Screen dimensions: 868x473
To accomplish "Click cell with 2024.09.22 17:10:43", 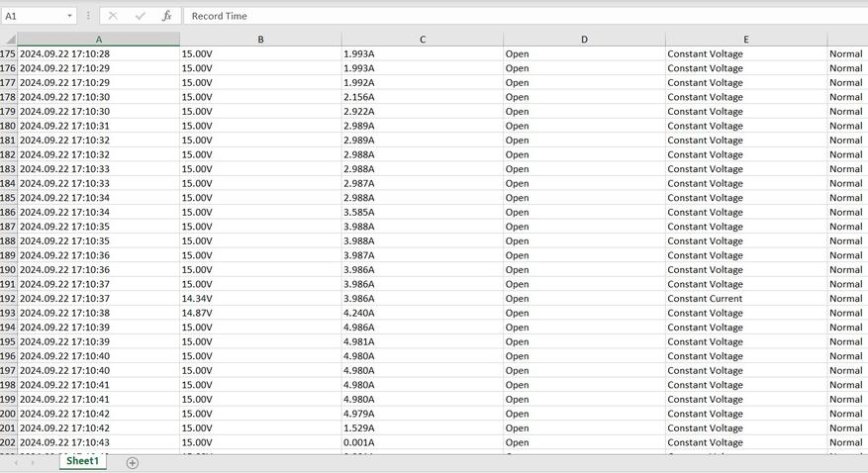I will pos(99,442).
